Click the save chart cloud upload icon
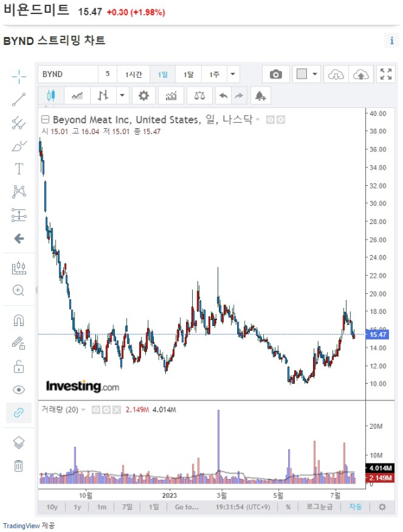Image resolution: width=403 pixels, height=532 pixels. click(x=361, y=74)
